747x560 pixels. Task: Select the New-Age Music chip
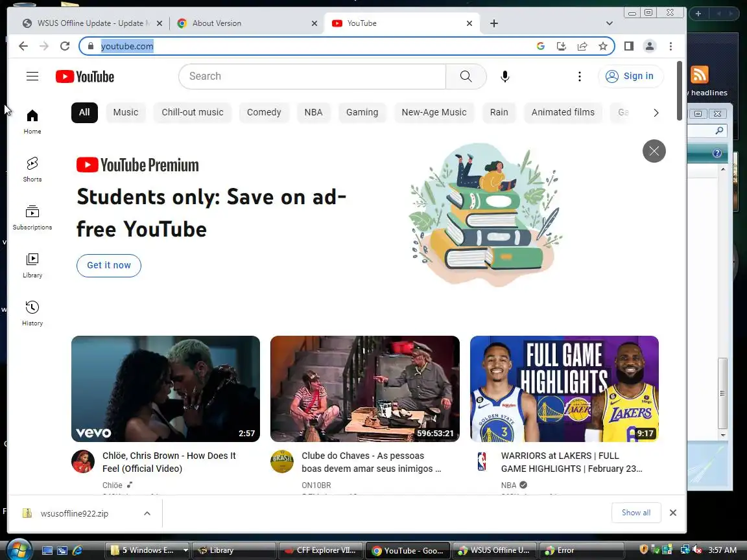(x=434, y=112)
